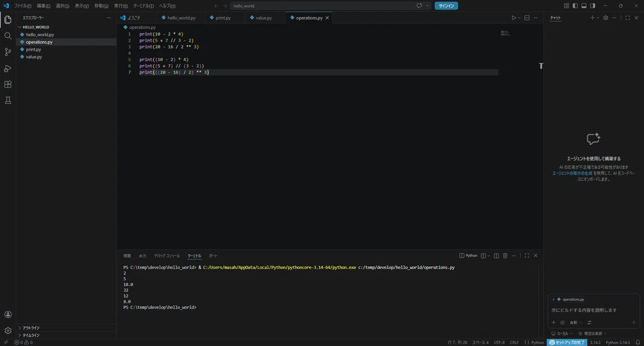The image size is (644, 346).
Task: Start a new chat with plus icon
Action: click(x=592, y=18)
